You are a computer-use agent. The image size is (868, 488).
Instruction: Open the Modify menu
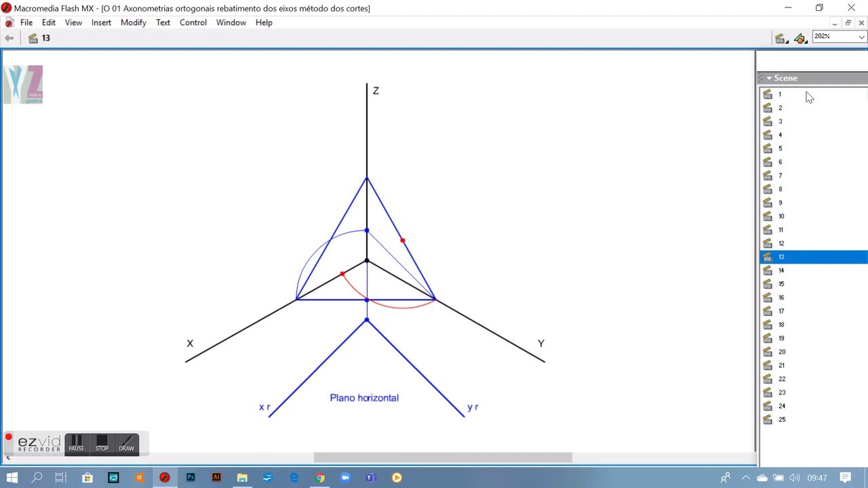[x=134, y=22]
